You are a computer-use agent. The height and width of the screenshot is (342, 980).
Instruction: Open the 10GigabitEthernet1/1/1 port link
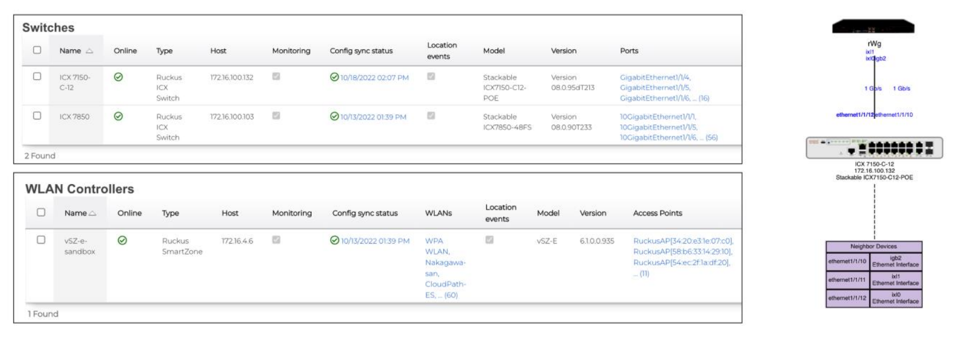point(658,117)
